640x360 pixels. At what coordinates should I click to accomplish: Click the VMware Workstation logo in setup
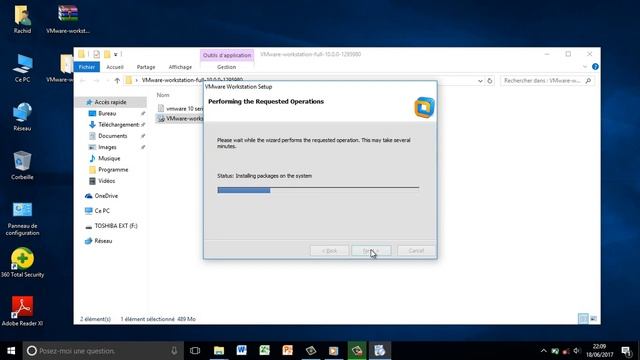click(424, 107)
